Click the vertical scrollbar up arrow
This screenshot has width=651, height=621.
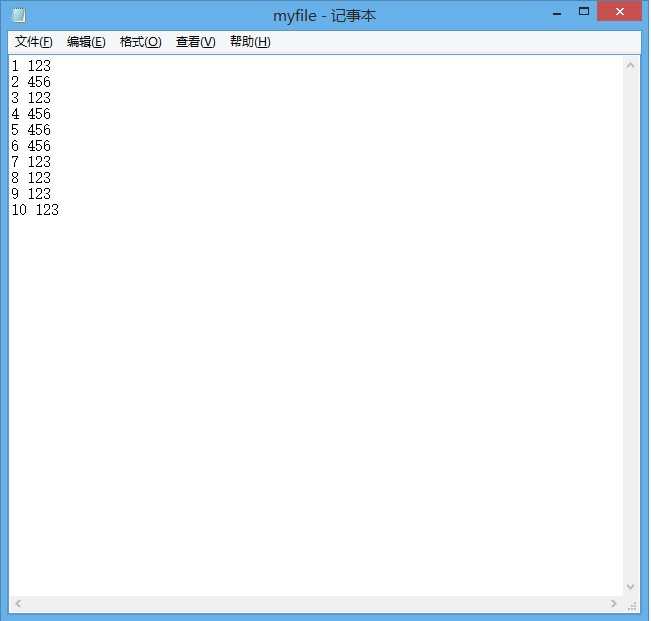click(630, 66)
